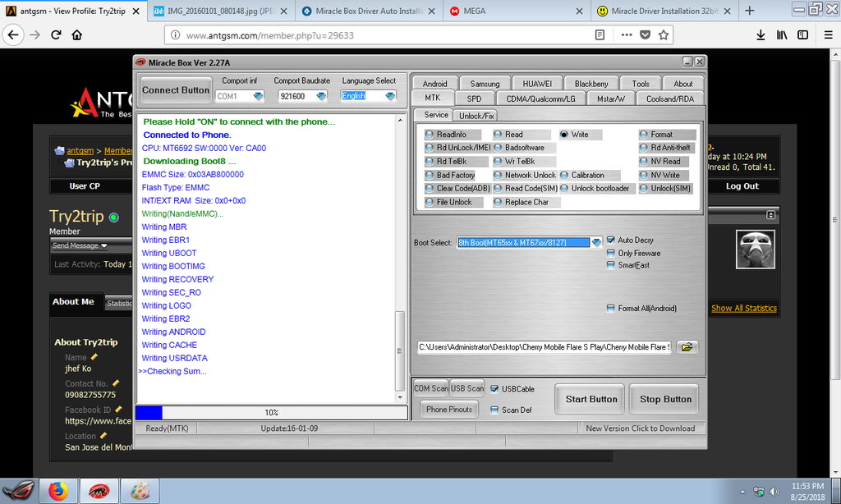Open Firefox from the Windows taskbar

click(x=58, y=491)
